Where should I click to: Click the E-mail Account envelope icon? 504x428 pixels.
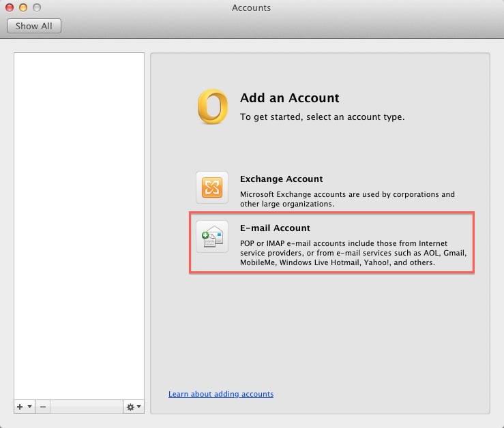(x=212, y=236)
